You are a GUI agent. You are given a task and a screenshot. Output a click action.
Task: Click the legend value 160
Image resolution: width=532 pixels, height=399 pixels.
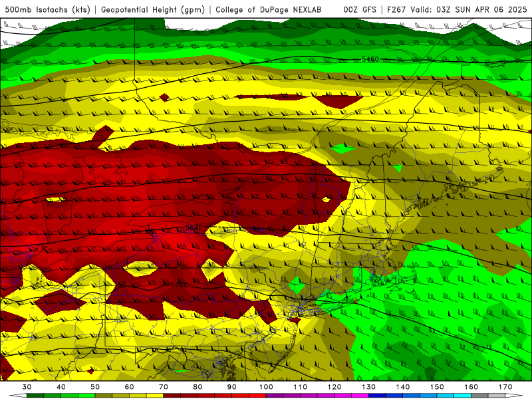471,387
